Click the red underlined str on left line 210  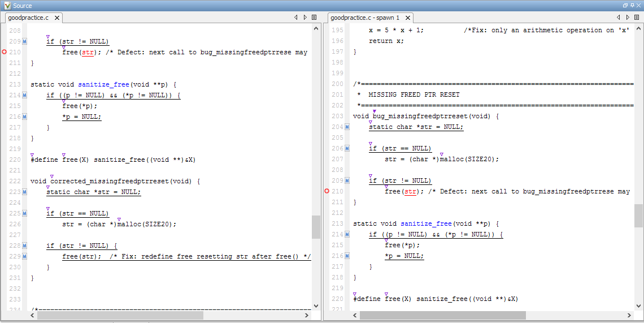pos(88,52)
